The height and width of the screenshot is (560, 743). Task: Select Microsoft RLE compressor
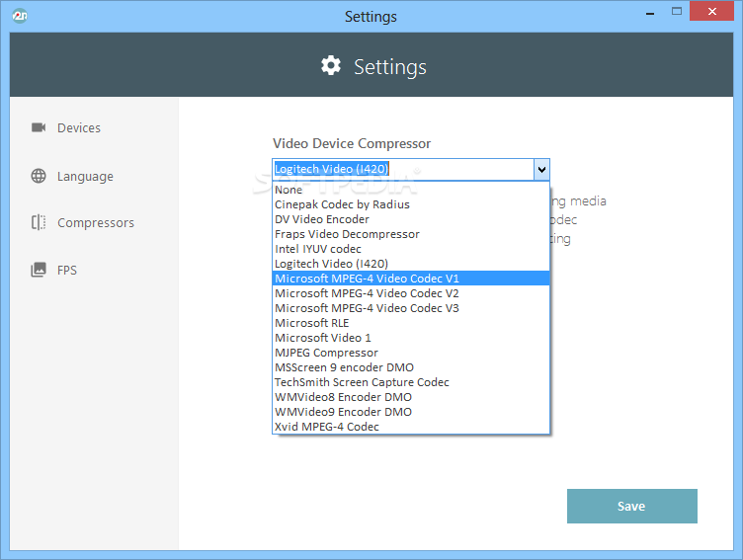411,323
